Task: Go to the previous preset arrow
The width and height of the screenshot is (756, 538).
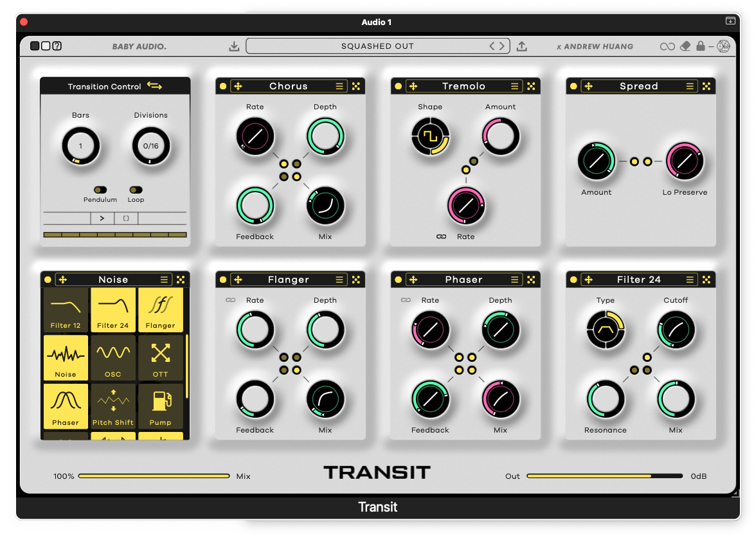Action: pos(492,46)
